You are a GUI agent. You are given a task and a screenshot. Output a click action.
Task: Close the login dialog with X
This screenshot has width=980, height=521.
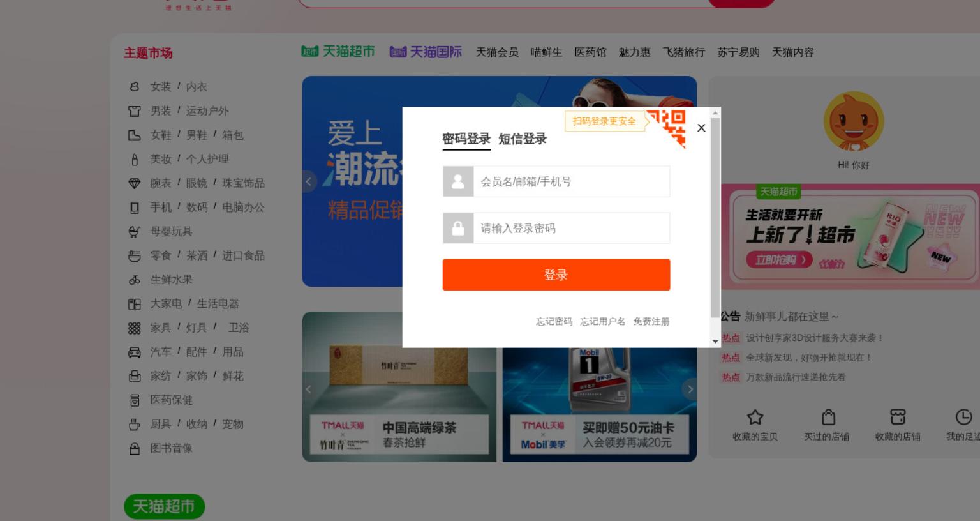pos(701,128)
